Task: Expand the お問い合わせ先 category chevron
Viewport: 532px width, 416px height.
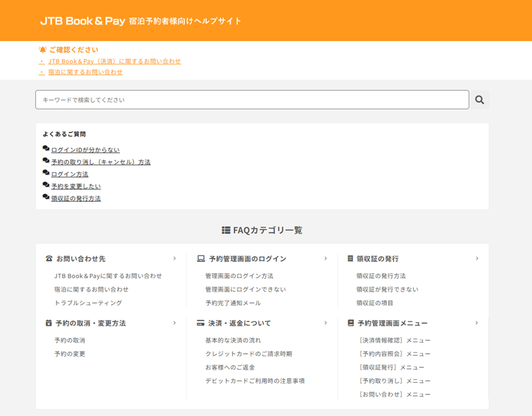Action: coord(175,258)
